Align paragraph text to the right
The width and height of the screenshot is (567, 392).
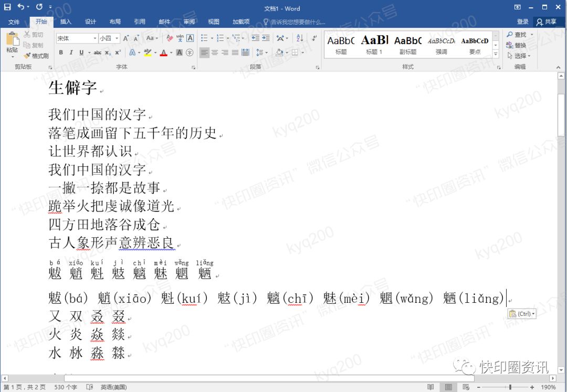[225, 52]
